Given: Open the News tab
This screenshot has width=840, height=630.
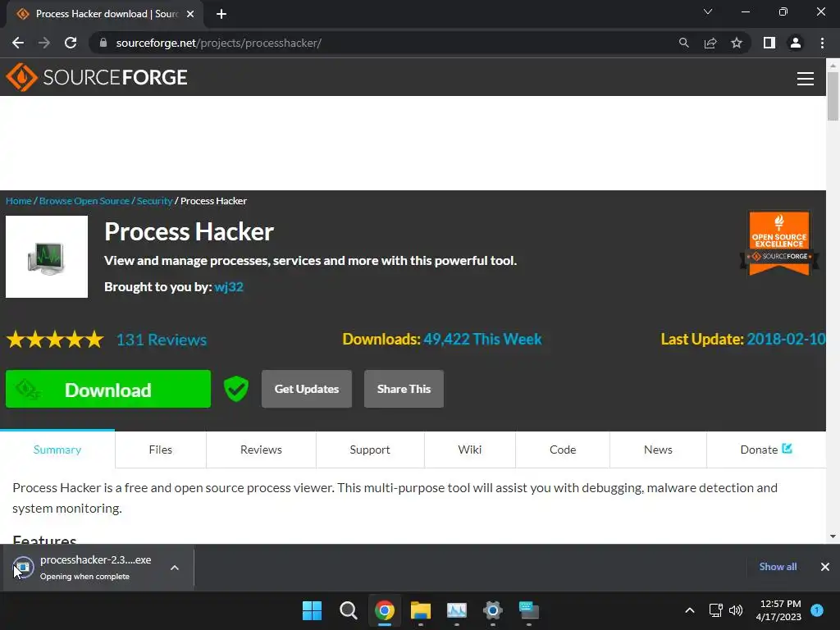Looking at the screenshot, I should click(x=658, y=450).
